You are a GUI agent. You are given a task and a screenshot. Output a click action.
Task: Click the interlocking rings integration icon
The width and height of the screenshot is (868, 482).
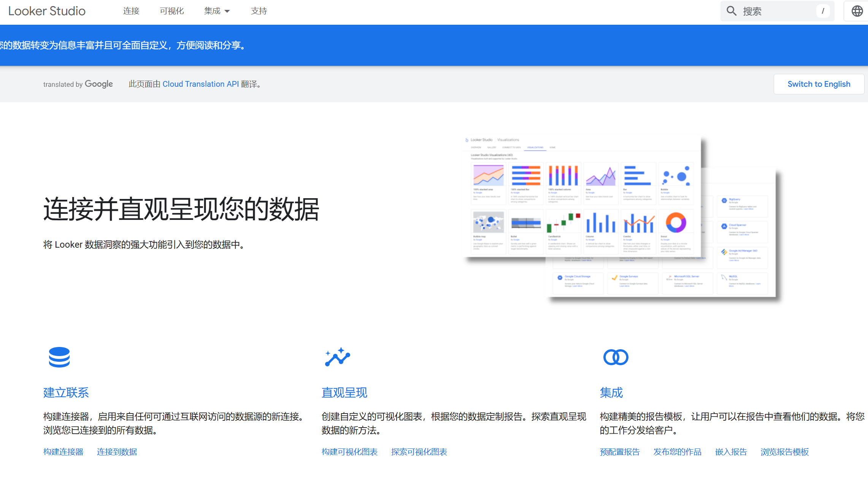(x=616, y=357)
